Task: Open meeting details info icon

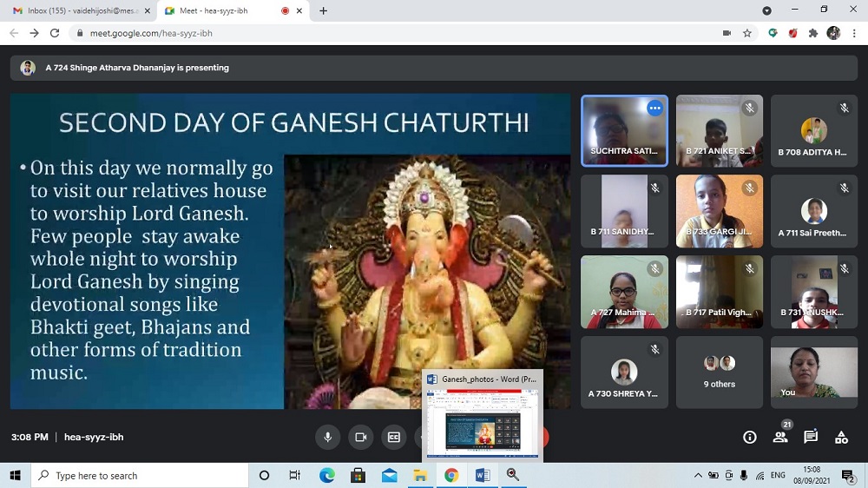Action: (750, 438)
